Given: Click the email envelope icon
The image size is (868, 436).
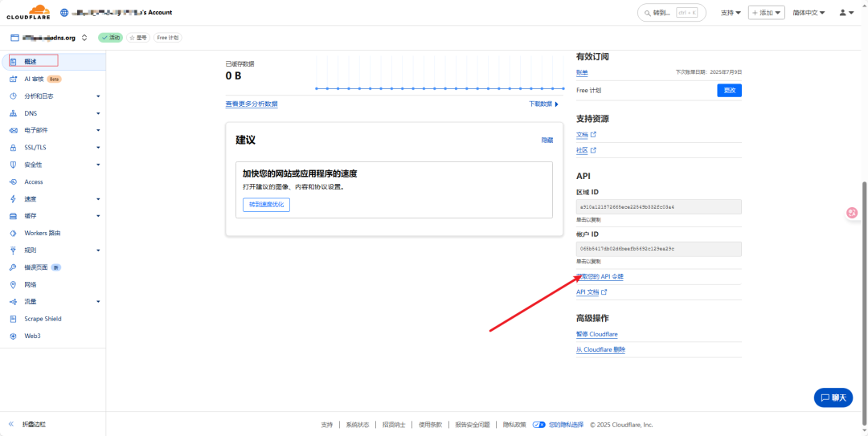Looking at the screenshot, I should (x=14, y=131).
